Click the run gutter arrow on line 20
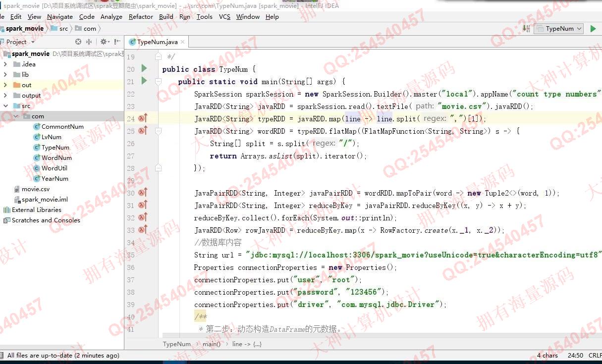Image resolution: width=602 pixels, height=364 pixels. (144, 68)
